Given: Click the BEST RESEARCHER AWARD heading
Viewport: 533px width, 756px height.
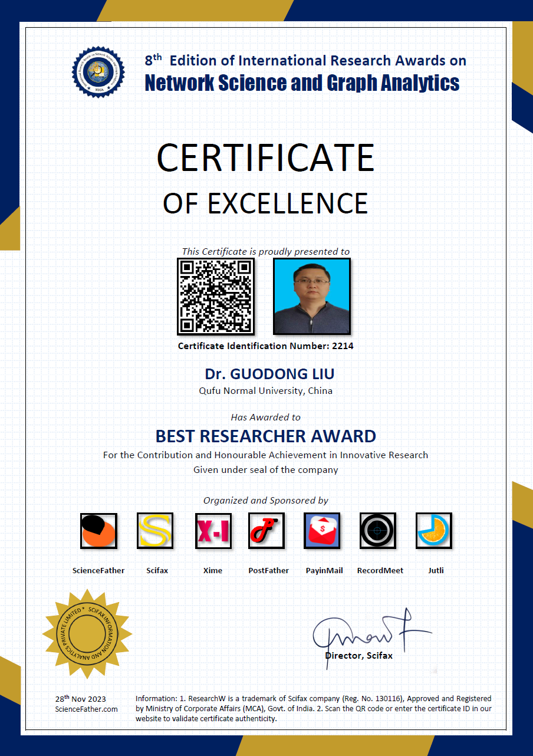Looking at the screenshot, I should (x=265, y=436).
